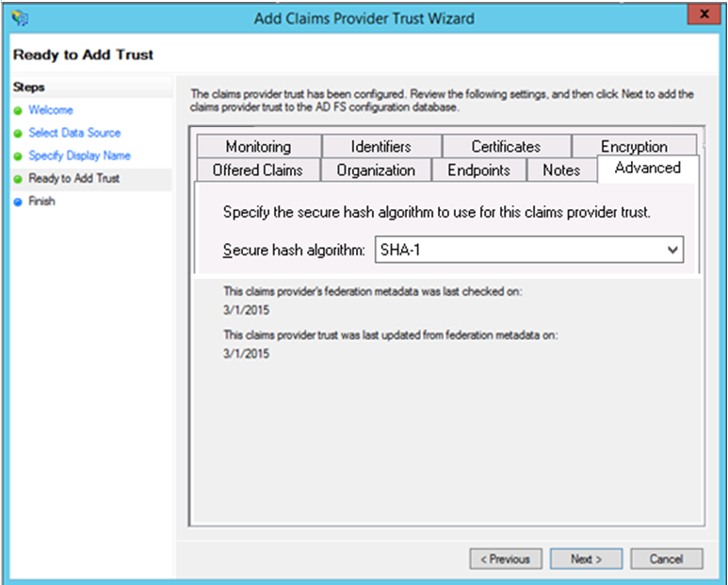This screenshot has width=728, height=585.
Task: Click the SHA-1 combo box field
Action: (x=516, y=251)
